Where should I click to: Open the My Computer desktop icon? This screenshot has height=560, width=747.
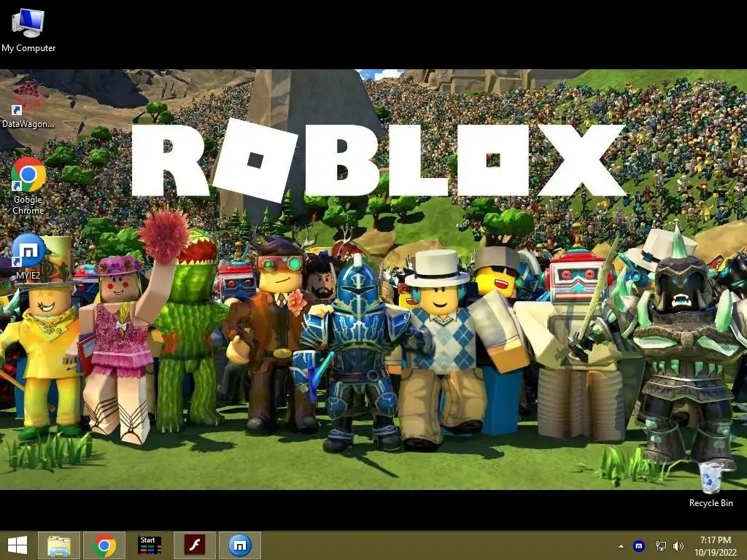tap(28, 31)
